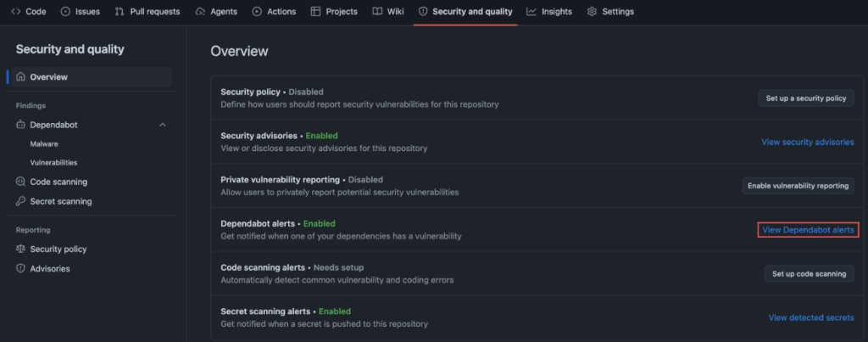Screen dimensions: 868x342
Task: Go to the Actions tab
Action: click(x=274, y=11)
